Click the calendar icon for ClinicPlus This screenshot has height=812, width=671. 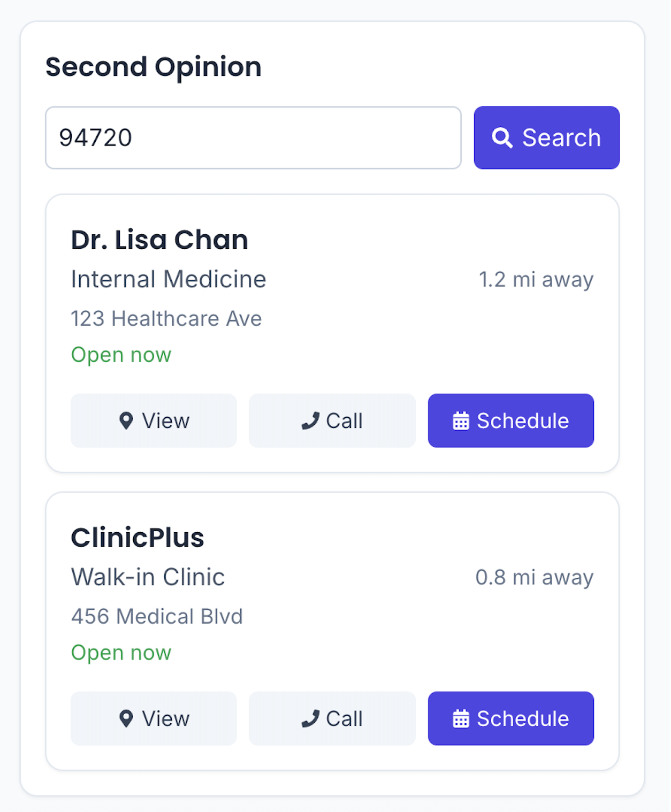(x=461, y=719)
